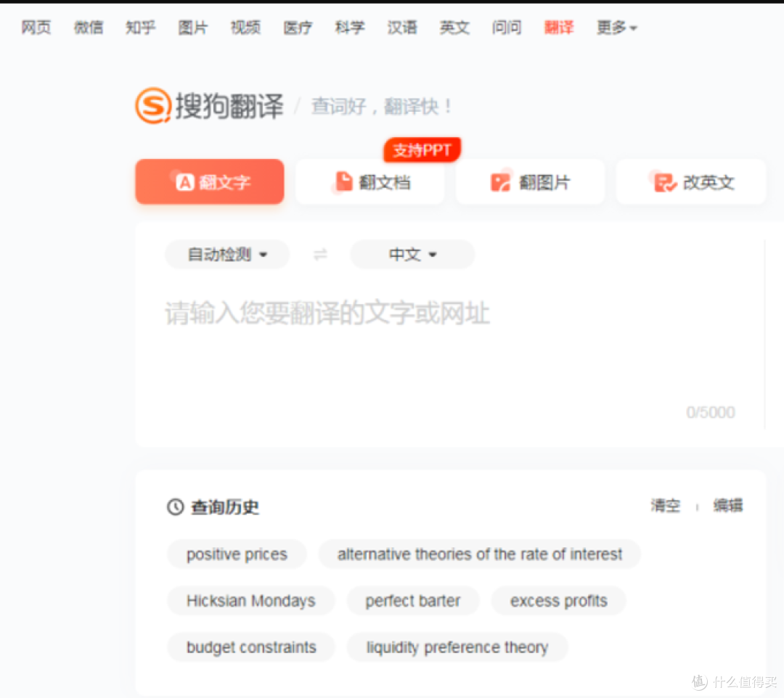784x698 pixels.
Task: Select history item 'positive prices'
Action: (237, 554)
